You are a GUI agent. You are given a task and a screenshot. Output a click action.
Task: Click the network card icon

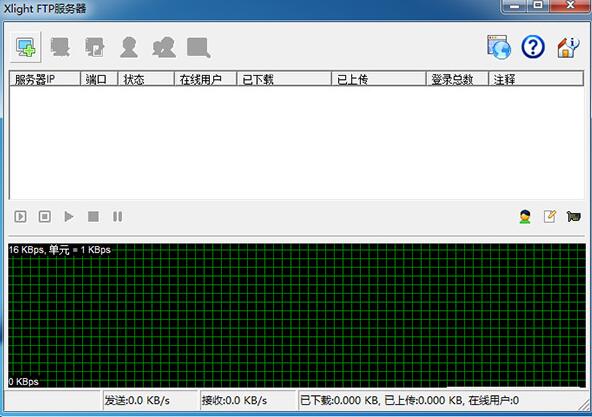(573, 216)
